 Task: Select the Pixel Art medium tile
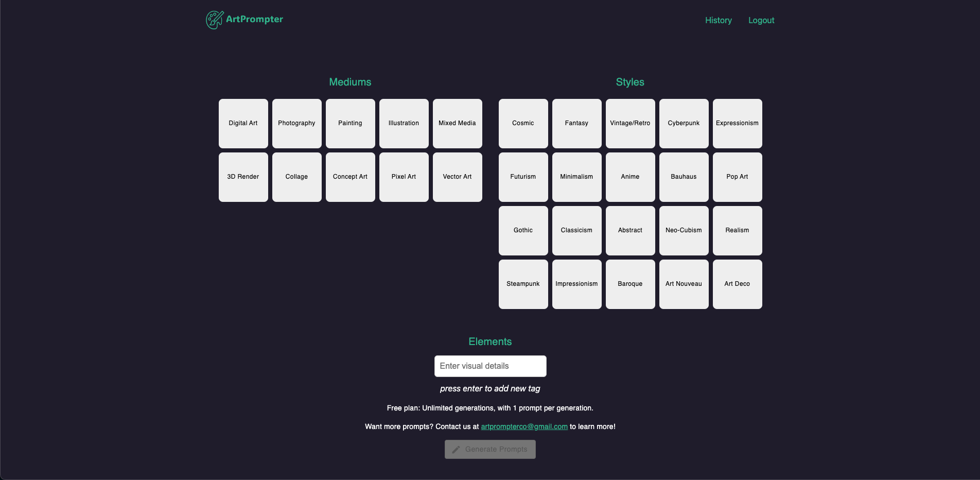click(x=404, y=177)
